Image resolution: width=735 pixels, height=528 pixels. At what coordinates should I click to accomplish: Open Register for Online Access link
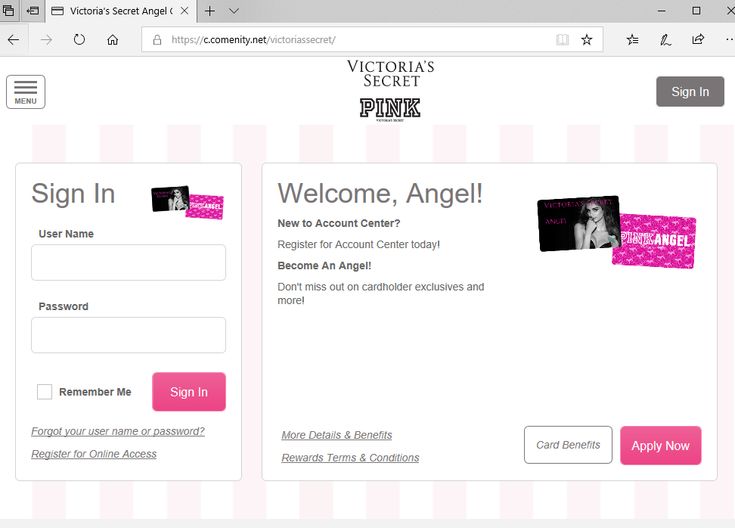tap(94, 454)
